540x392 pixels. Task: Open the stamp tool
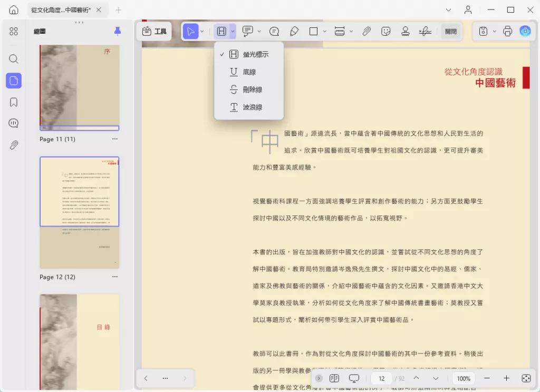pos(404,32)
